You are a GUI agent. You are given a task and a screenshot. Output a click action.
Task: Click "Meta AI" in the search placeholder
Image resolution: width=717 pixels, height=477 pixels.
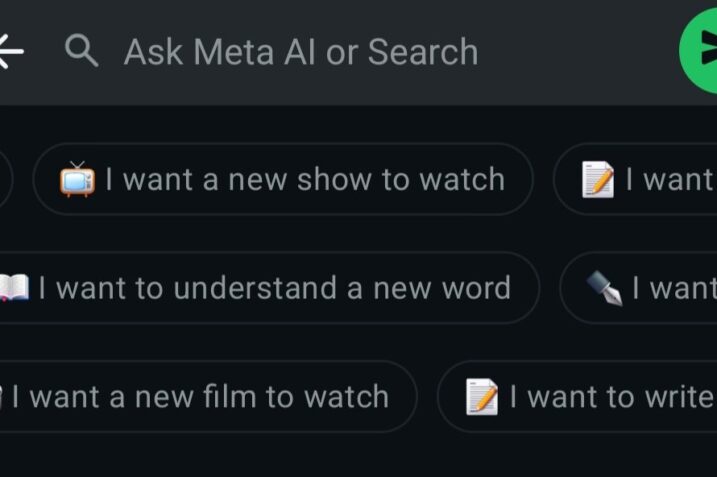point(249,52)
